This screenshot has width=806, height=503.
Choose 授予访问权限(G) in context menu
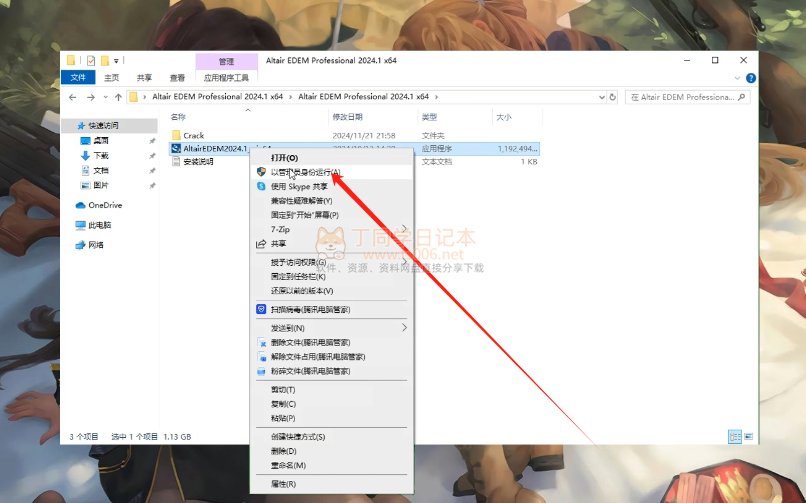tap(332, 262)
